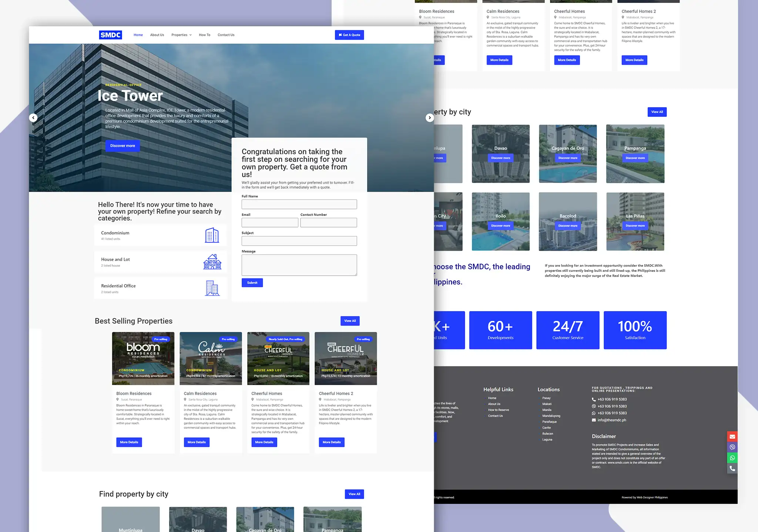Click Discover more under Ice Tower
This screenshot has width=758, height=532.
pos(123,146)
